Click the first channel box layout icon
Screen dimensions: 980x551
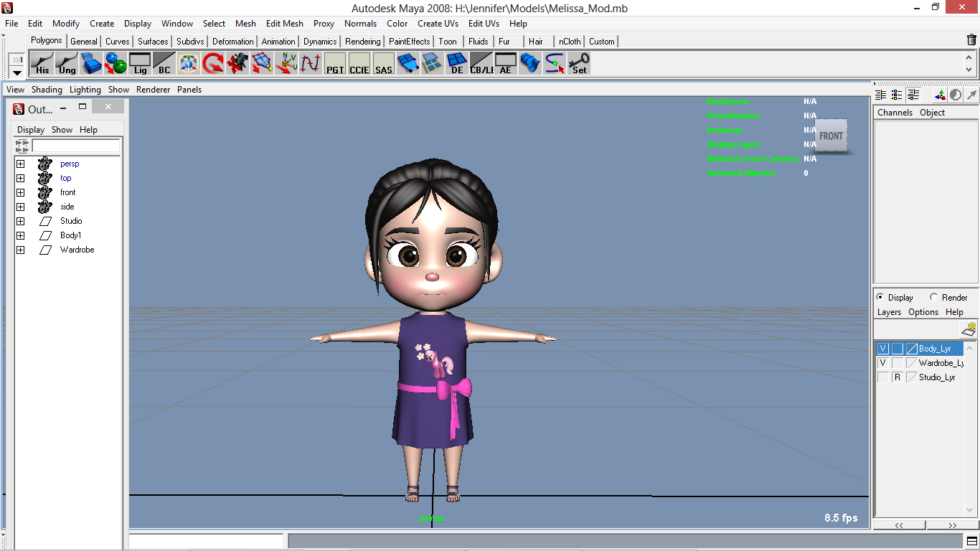(x=880, y=95)
